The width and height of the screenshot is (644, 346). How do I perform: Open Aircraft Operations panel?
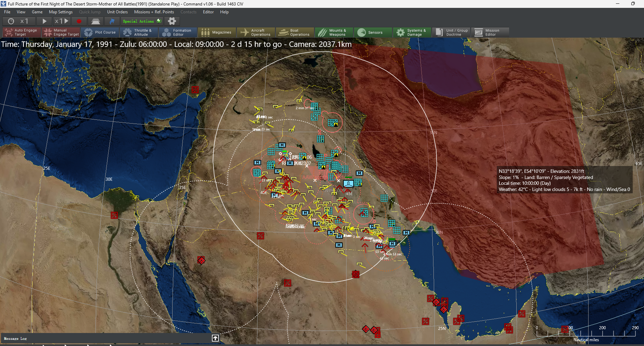256,33
